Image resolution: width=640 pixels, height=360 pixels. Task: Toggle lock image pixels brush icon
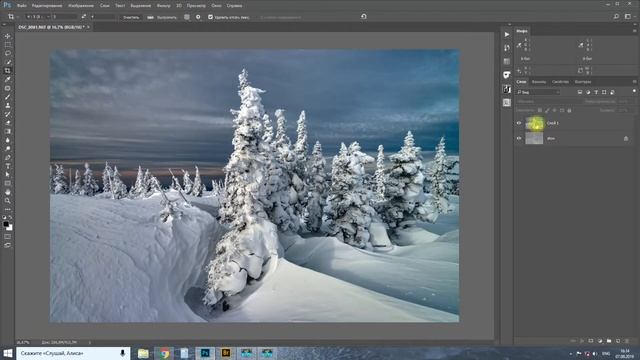click(x=547, y=110)
